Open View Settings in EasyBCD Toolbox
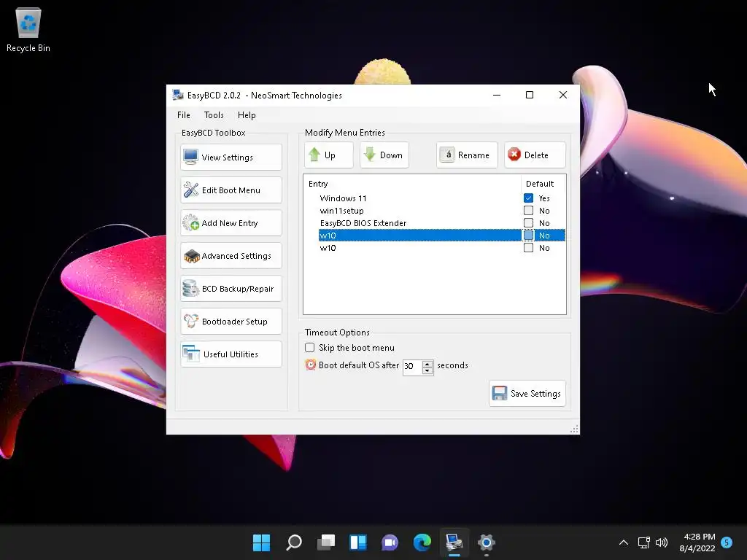Image resolution: width=747 pixels, height=560 pixels. 231,157
